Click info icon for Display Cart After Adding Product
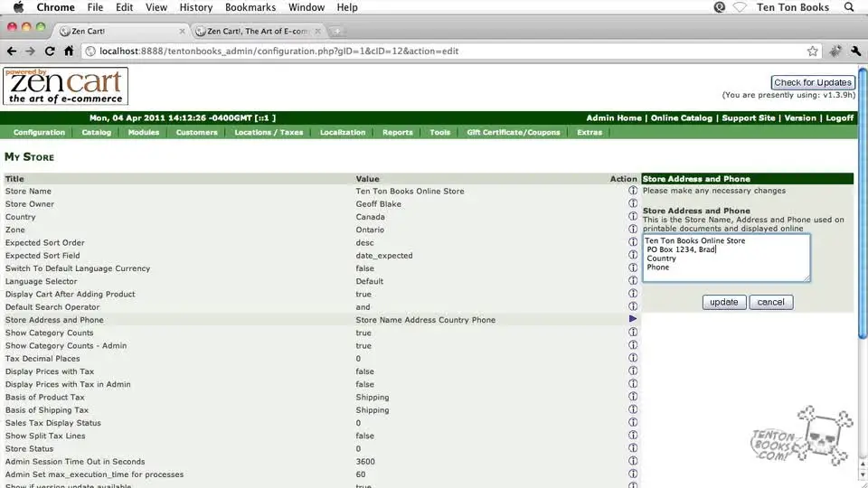Viewport: 868px width, 488px height. click(633, 293)
